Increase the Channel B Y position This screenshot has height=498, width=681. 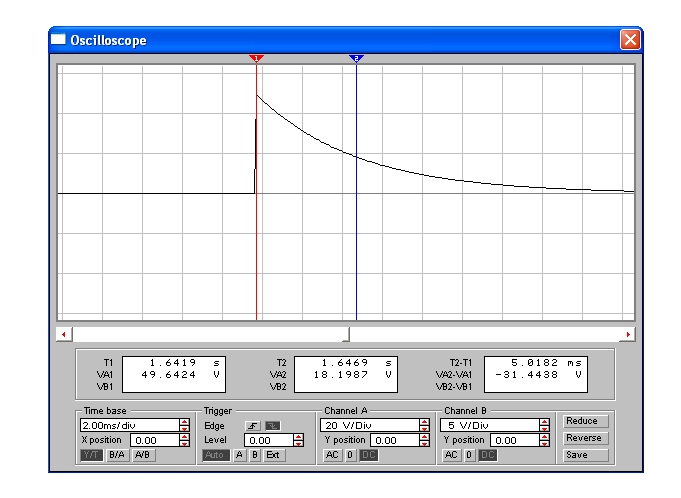pyautogui.click(x=544, y=437)
